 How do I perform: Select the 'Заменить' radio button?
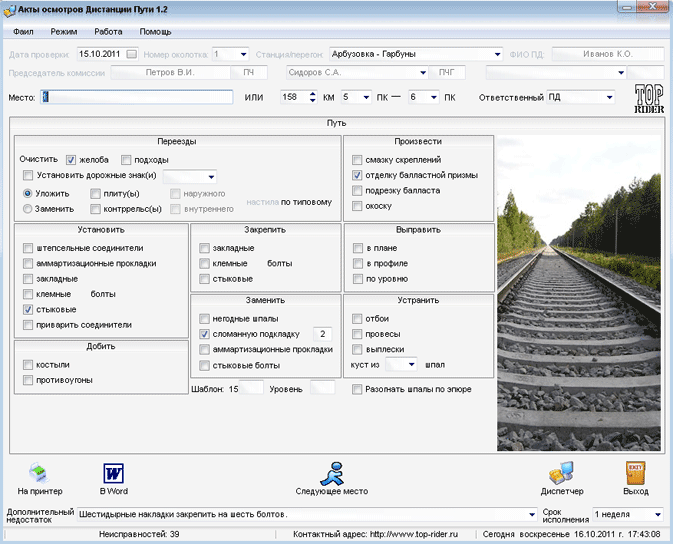click(28, 209)
